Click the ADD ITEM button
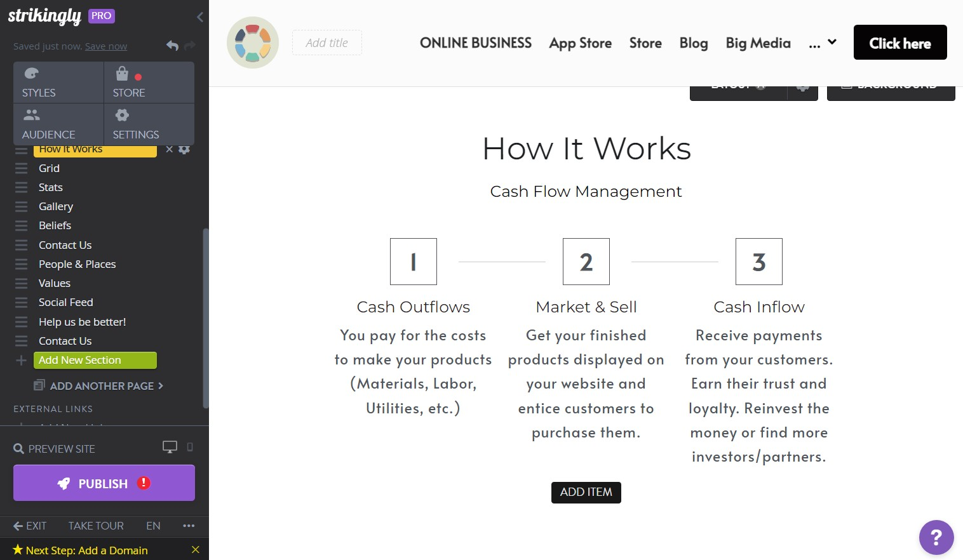This screenshot has width=963, height=560. point(586,492)
